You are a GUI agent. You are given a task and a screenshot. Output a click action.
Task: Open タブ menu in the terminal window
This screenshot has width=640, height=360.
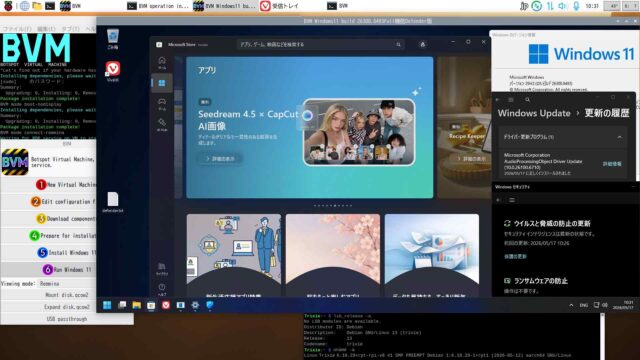tap(70, 29)
